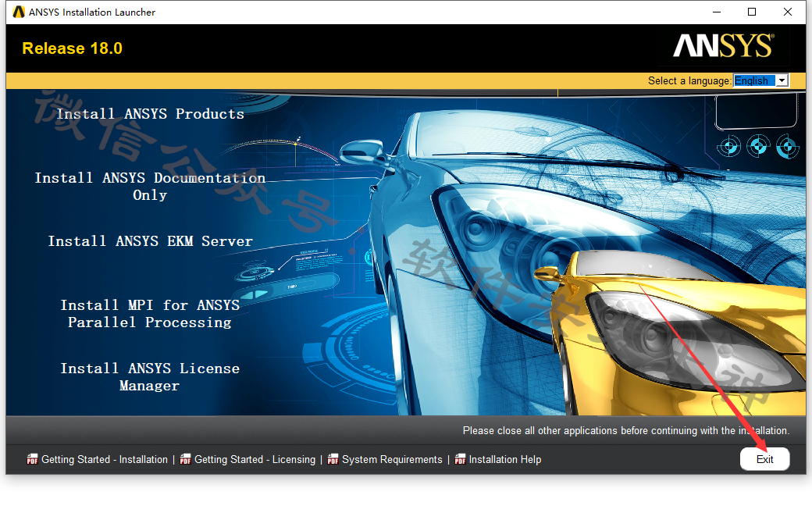Click PDF icon beside Installation Help
This screenshot has height=520, width=812.
460,459
